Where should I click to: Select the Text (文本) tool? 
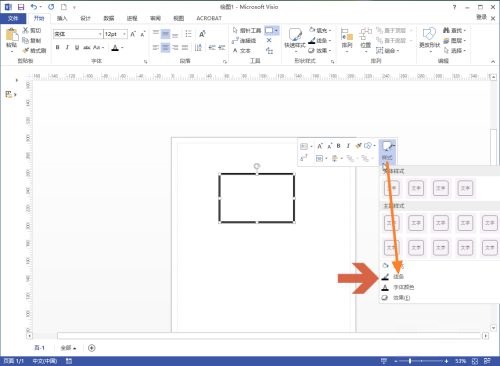(242, 50)
